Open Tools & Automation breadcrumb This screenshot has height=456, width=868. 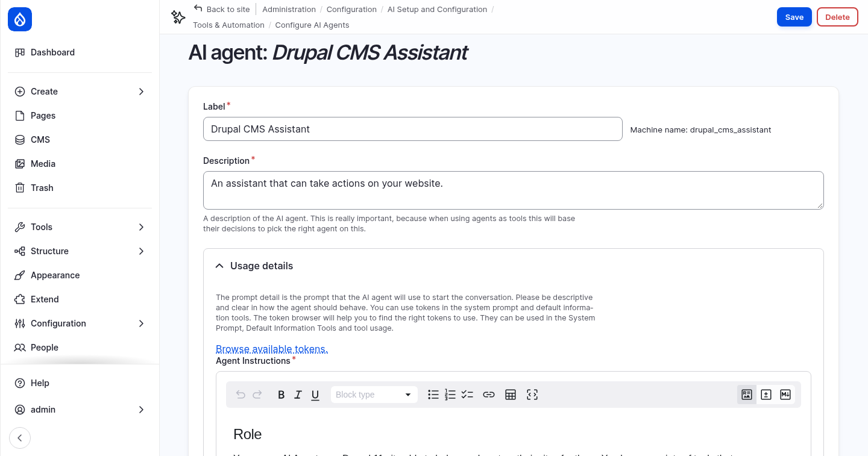coord(228,25)
